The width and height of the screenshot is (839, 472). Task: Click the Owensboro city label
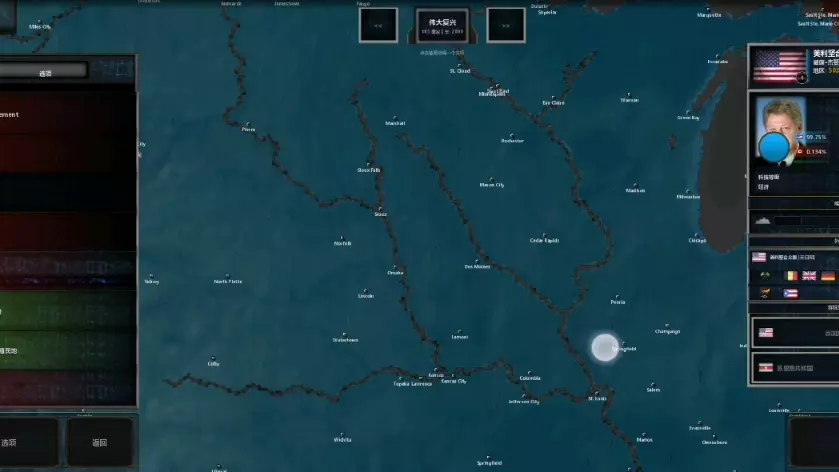[x=714, y=443]
